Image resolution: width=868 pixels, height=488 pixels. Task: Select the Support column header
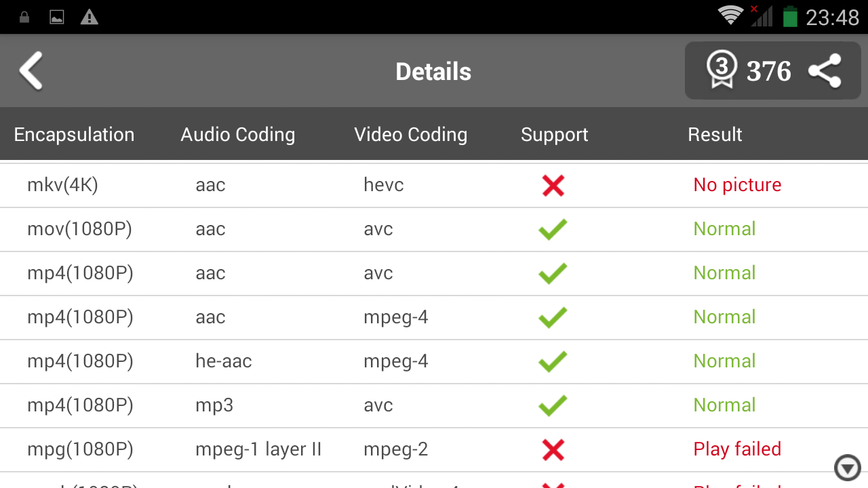pyautogui.click(x=554, y=135)
